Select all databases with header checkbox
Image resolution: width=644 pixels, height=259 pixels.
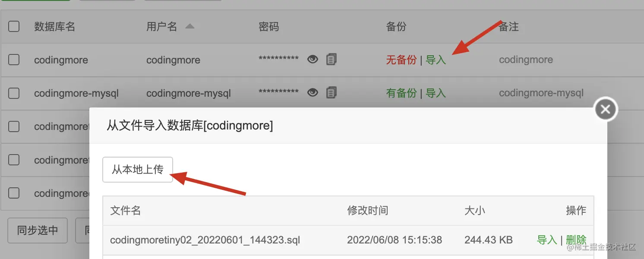14,26
